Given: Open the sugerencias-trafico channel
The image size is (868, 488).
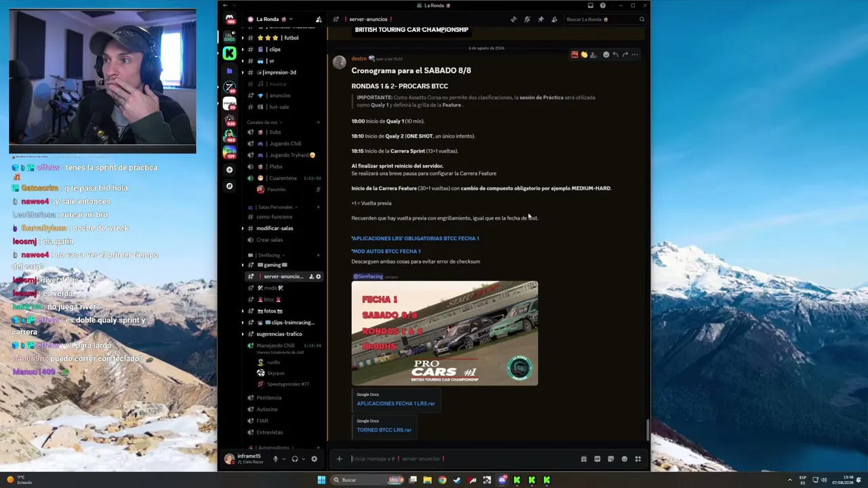Looking at the screenshot, I should click(283, 334).
